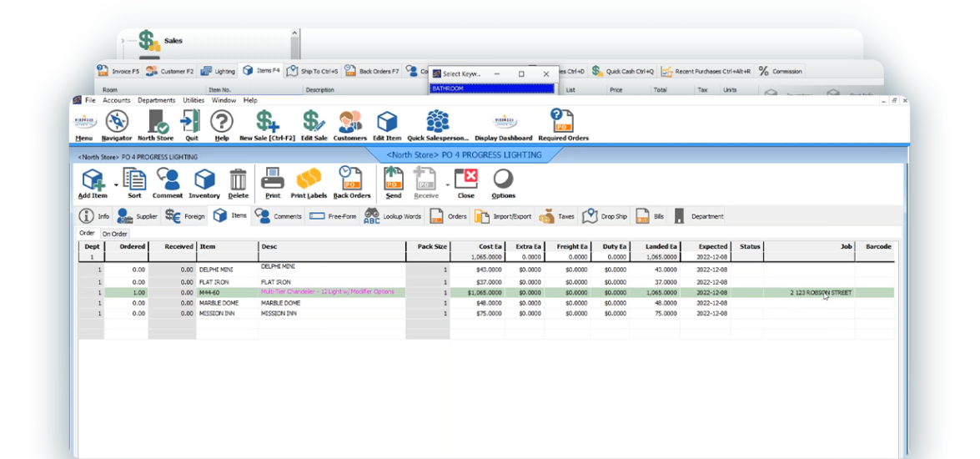Click the Quit toolbar icon
Viewport: 980px width, 459px height.
coord(191,125)
